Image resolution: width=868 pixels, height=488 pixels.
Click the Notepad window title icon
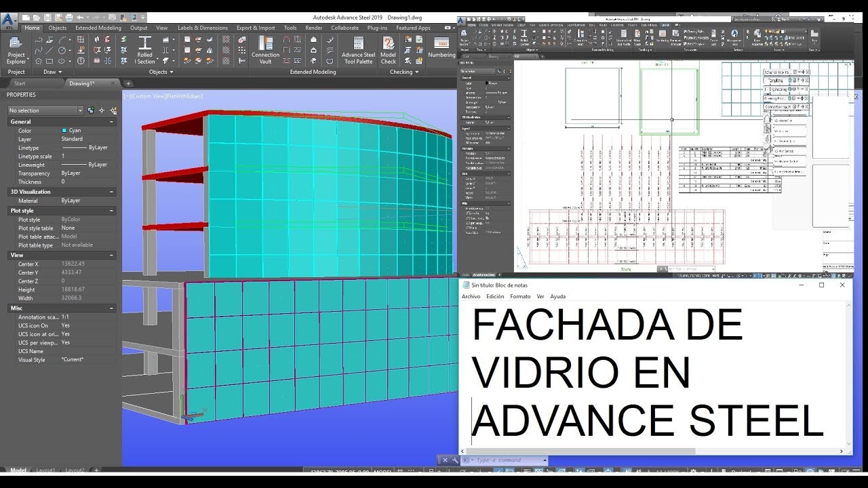[466, 285]
